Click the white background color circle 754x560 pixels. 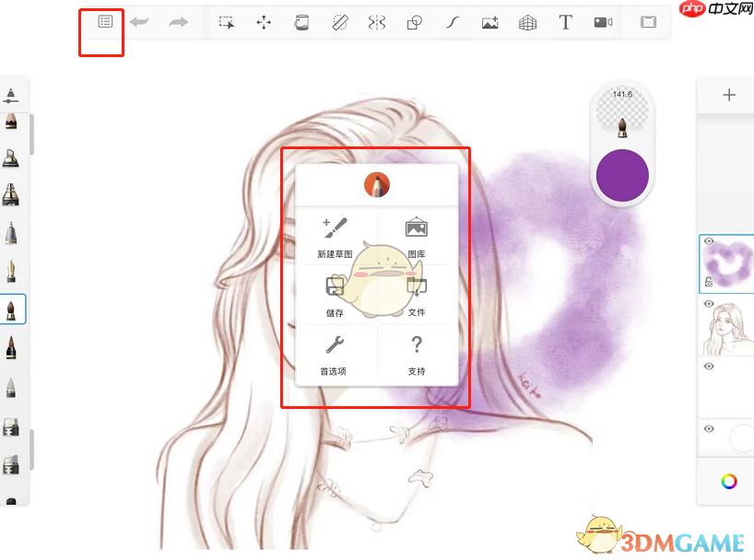741,437
